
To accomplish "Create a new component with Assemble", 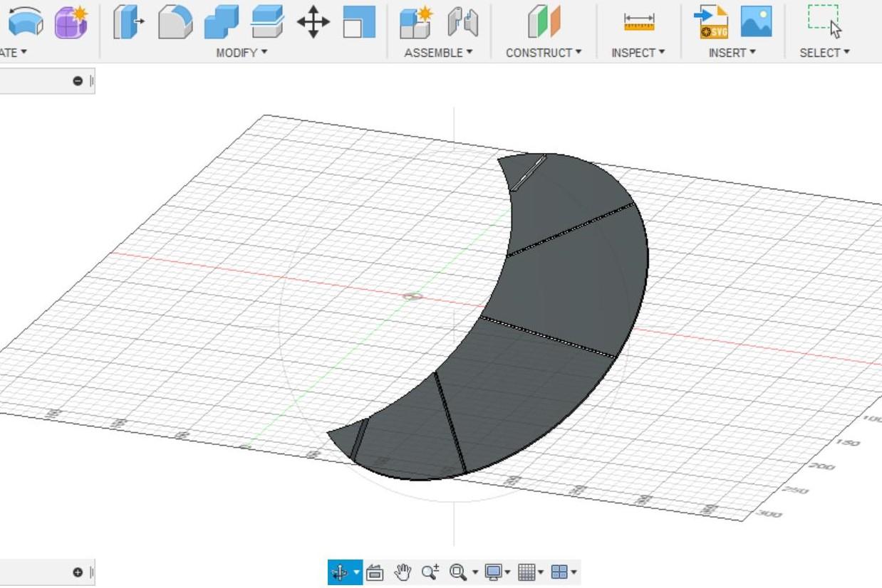I will 416,22.
